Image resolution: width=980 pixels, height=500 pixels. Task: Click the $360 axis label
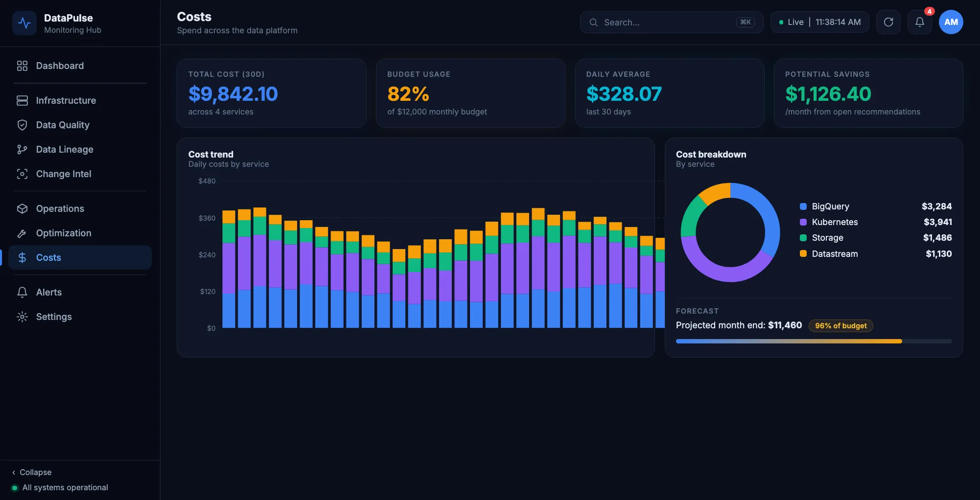coord(207,218)
